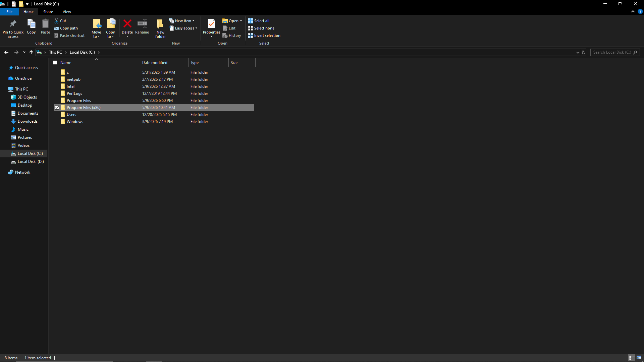
Task: Open Customize Quick Access Toolbar dropdown
Action: point(28,4)
